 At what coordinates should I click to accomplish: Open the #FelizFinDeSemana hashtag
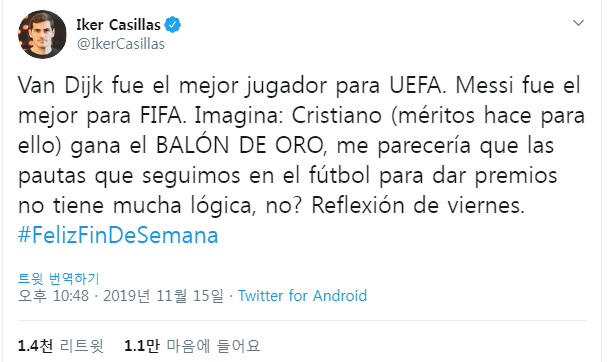tap(118, 235)
